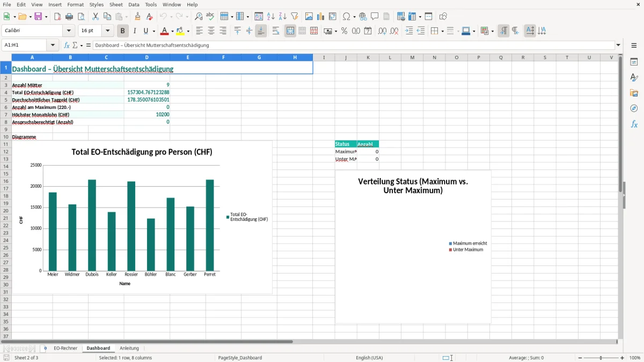The width and height of the screenshot is (644, 362).
Task: Click the Save document icon
Action: pyautogui.click(x=38, y=17)
